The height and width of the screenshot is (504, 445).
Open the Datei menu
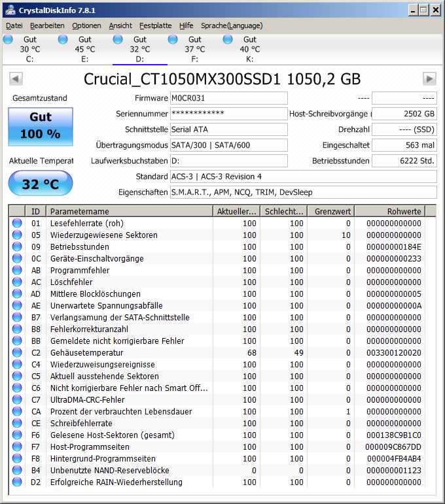(x=14, y=25)
